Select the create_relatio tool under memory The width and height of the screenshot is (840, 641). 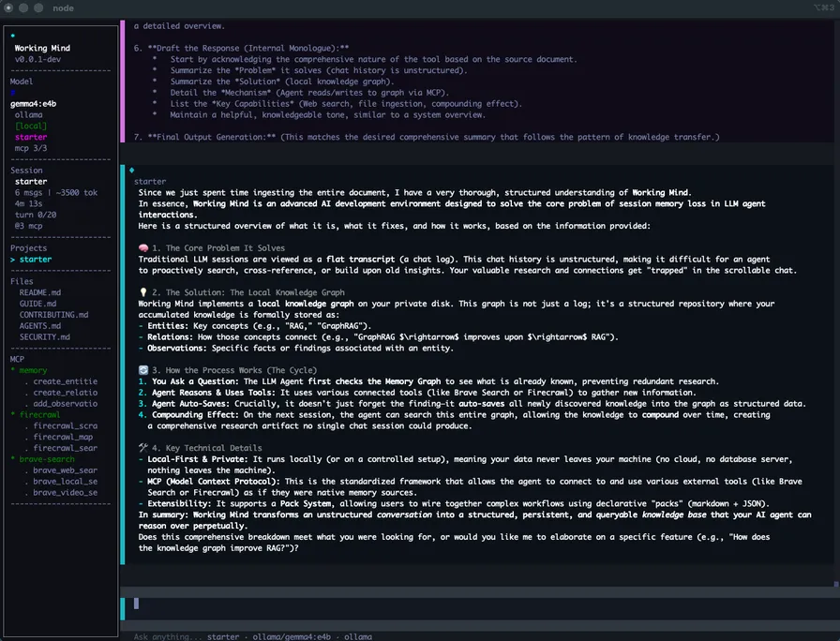click(x=66, y=393)
